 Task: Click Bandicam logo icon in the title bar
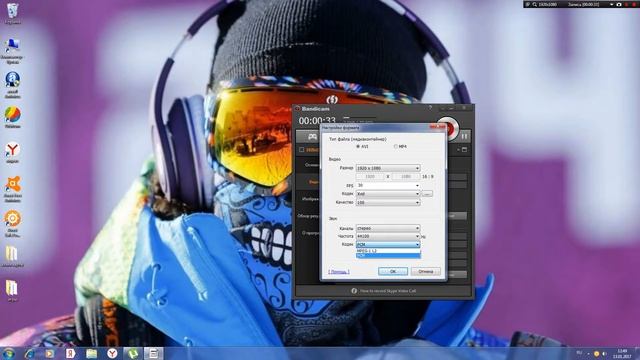(298, 109)
